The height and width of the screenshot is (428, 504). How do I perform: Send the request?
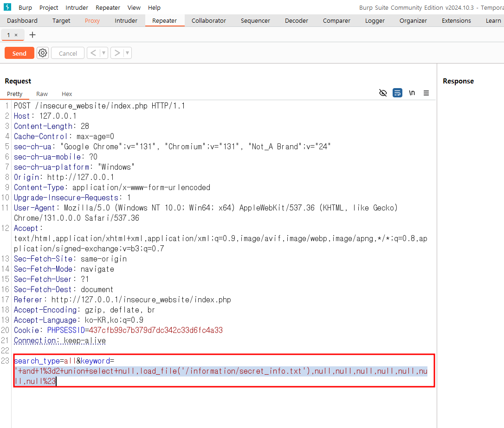[x=19, y=53]
